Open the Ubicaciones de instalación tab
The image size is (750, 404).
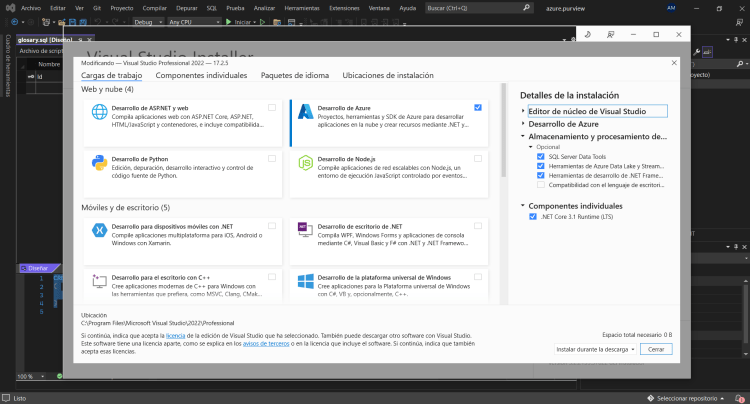(388, 76)
